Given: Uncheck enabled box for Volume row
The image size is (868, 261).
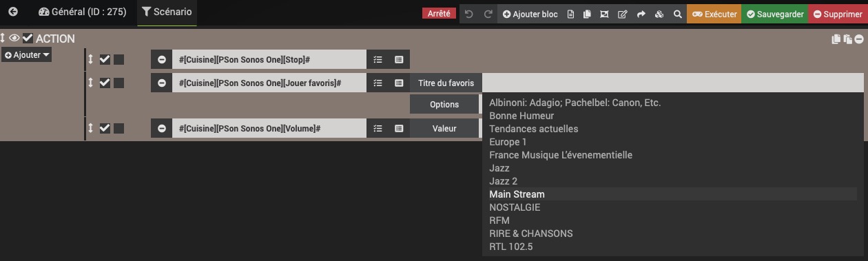Looking at the screenshot, I should (x=105, y=128).
